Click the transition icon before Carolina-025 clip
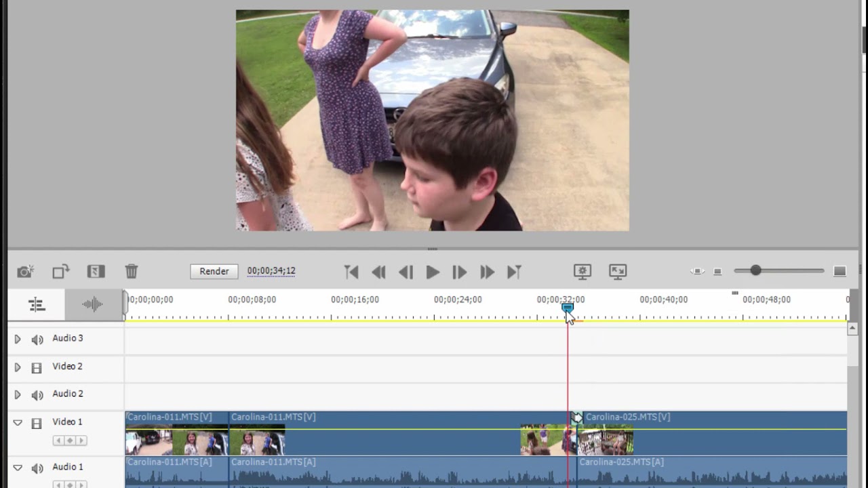The width and height of the screenshot is (868, 488). coord(576,418)
